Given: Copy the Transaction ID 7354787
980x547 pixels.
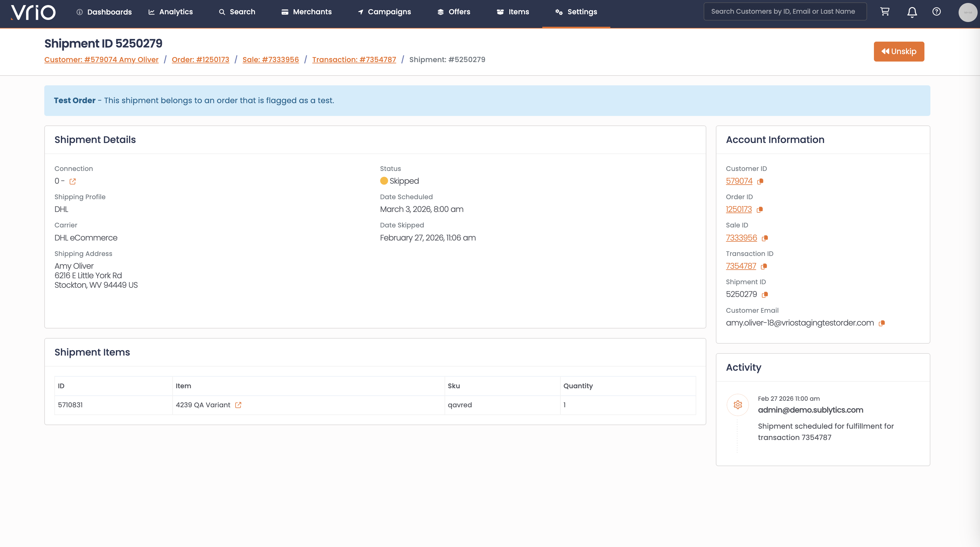Looking at the screenshot, I should coord(764,266).
